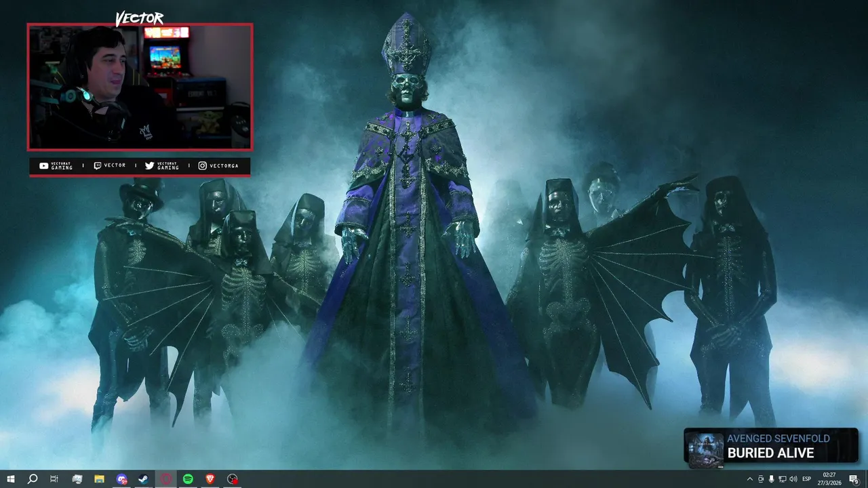Open the Windows Start menu
The height and width of the screenshot is (488, 868).
[11, 479]
